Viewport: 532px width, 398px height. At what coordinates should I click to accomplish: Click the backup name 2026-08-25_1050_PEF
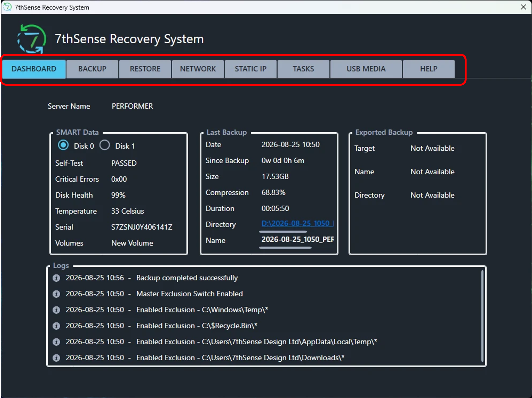click(x=297, y=239)
